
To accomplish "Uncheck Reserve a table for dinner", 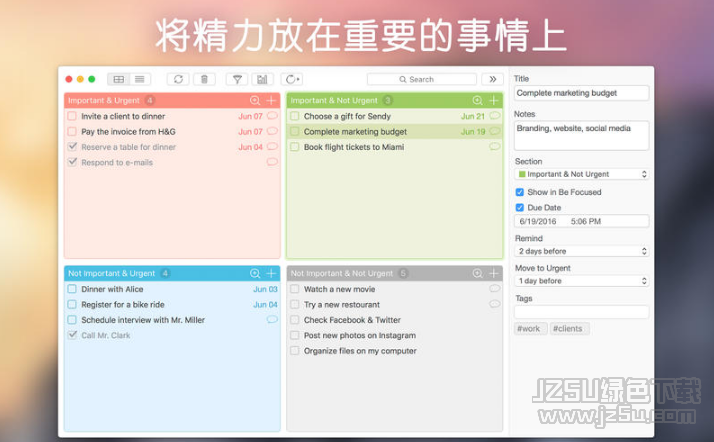I will [72, 147].
